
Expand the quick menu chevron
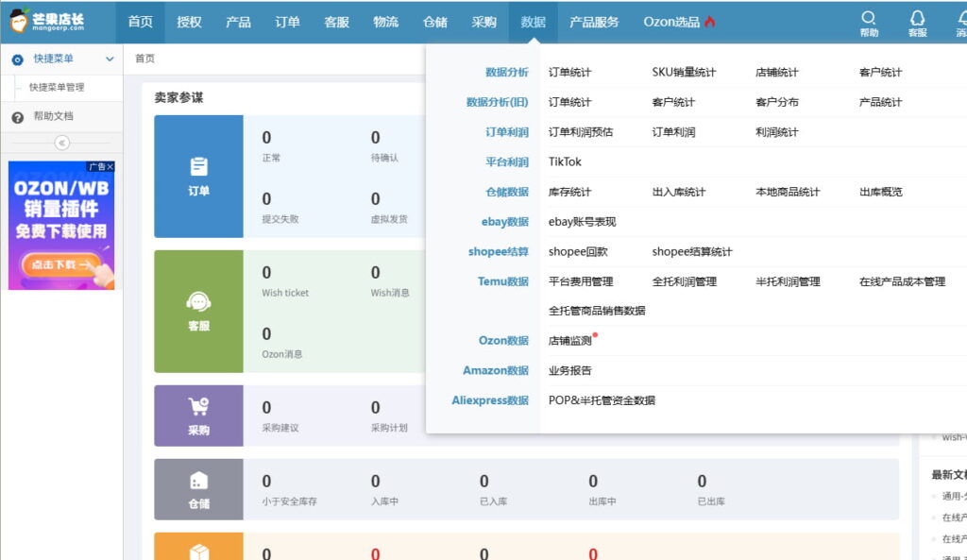pos(110,59)
